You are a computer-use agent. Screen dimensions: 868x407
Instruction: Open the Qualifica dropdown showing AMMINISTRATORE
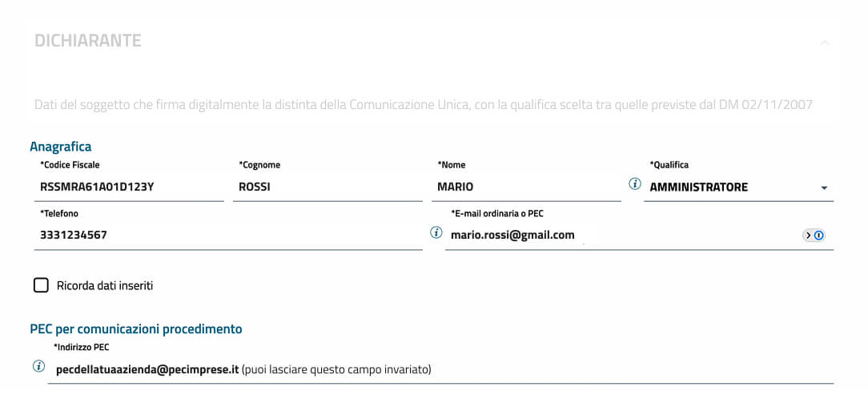729,187
